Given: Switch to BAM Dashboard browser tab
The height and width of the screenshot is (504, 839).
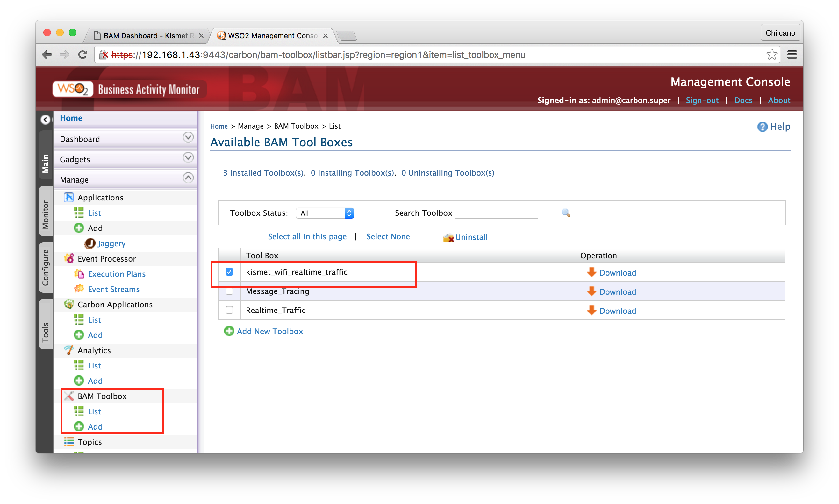Looking at the screenshot, I should click(x=146, y=36).
